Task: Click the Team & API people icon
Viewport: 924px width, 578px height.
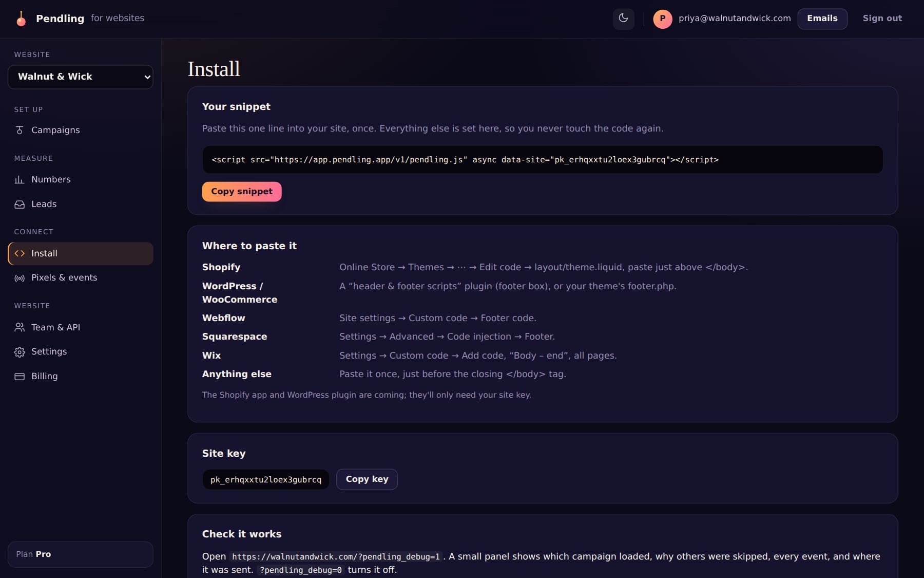Action: click(x=20, y=327)
